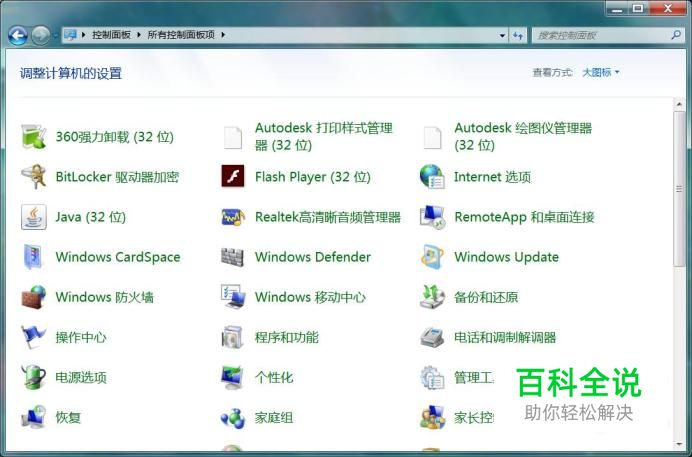Click the 家庭组 label text
The image size is (692, 457).
274,418
